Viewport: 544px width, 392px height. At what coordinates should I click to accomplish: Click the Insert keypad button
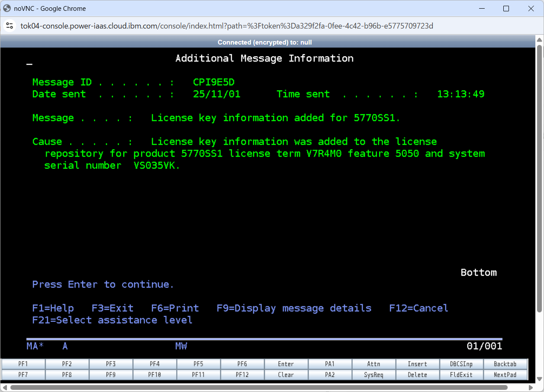point(418,364)
